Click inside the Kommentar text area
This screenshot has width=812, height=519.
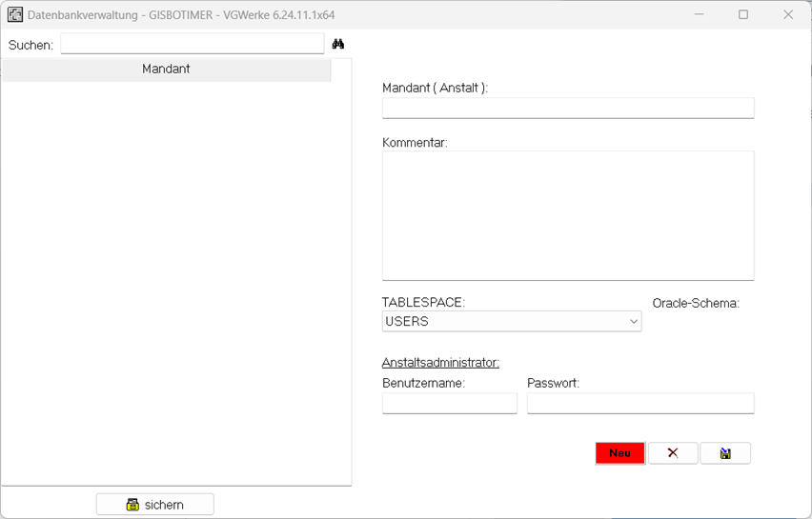click(567, 215)
